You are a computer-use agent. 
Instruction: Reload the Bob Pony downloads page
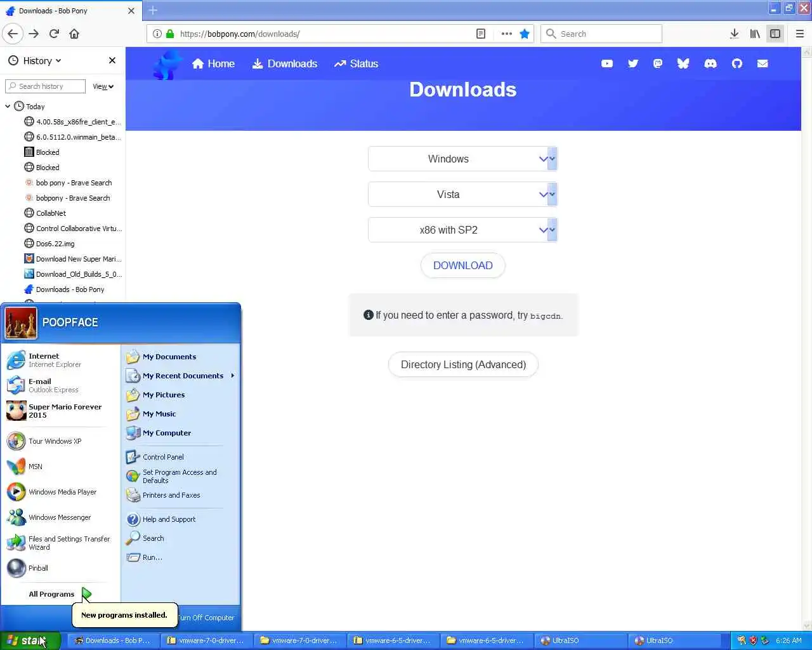(x=54, y=34)
